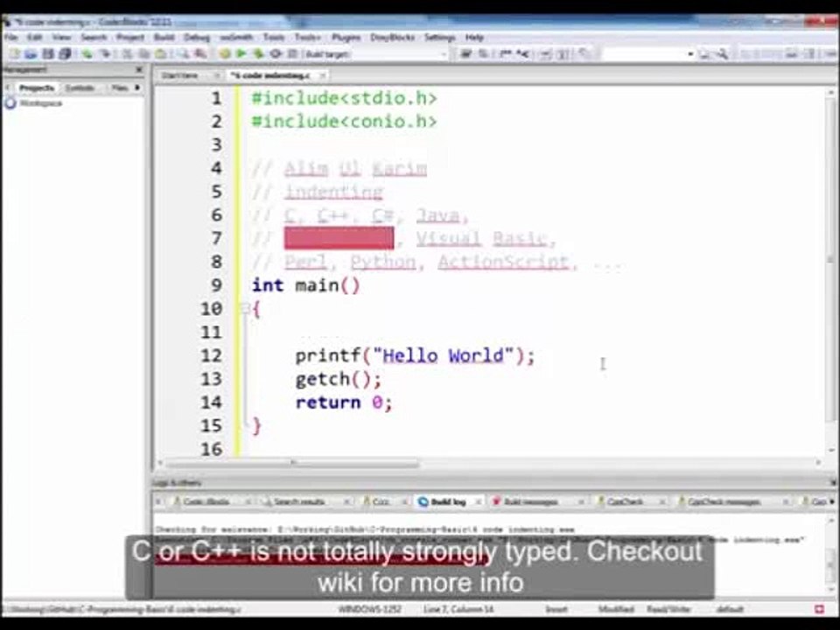Click the Build gear icon
This screenshot has width=840, height=630.
click(225, 53)
